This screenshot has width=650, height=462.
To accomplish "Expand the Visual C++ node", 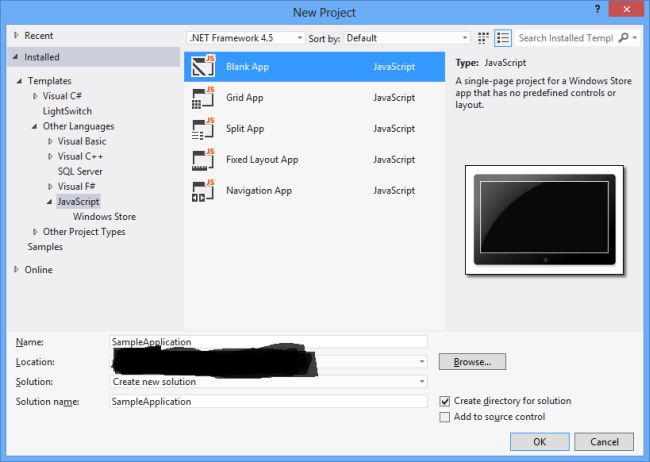I will point(50,156).
